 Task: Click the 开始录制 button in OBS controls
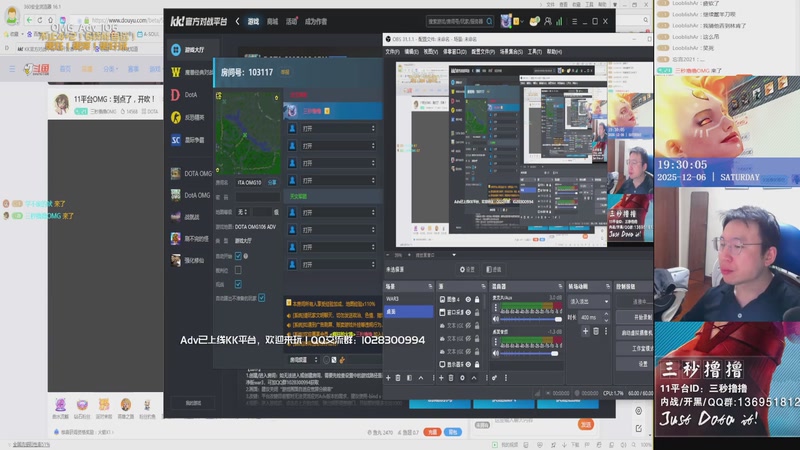click(635, 317)
